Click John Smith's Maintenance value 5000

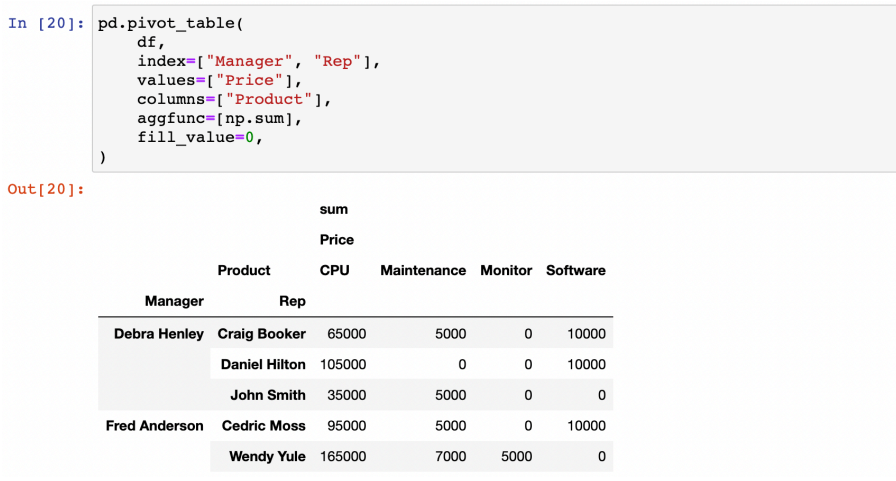click(450, 395)
